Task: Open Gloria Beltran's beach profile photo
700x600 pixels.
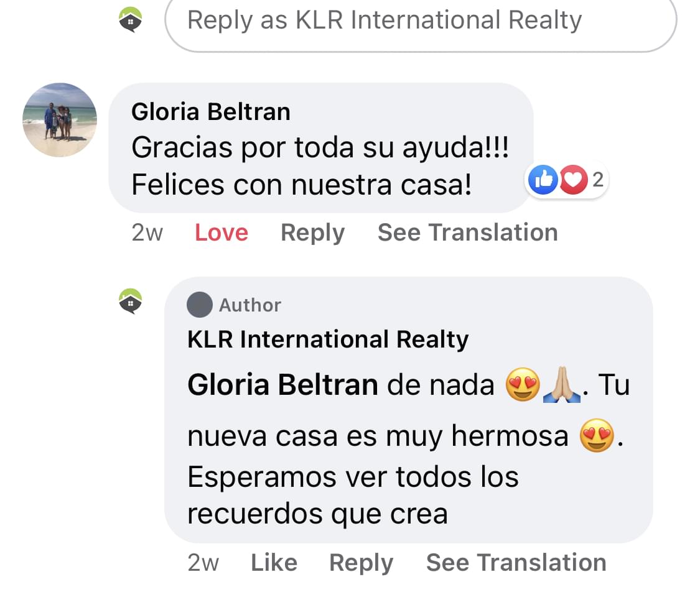Action: [60, 120]
